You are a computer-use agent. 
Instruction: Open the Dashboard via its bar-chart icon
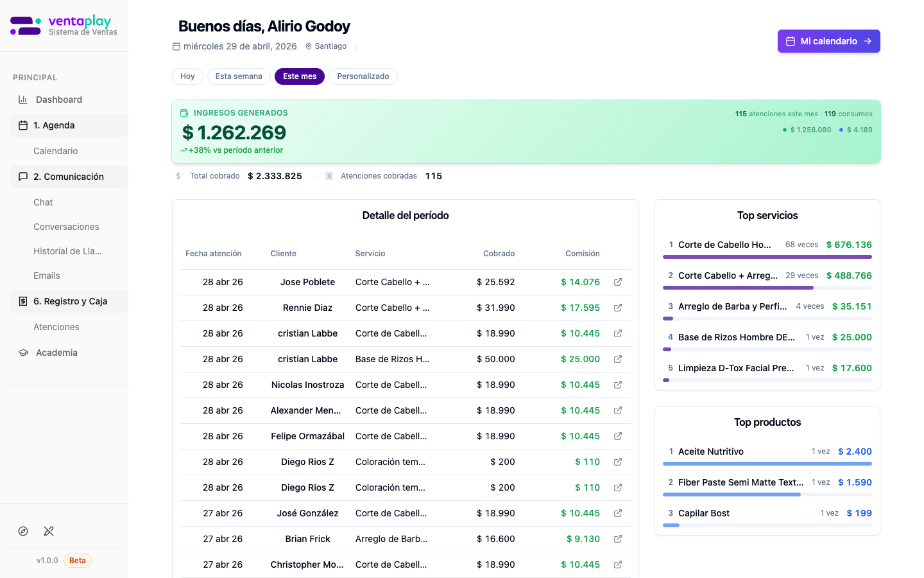point(23,100)
